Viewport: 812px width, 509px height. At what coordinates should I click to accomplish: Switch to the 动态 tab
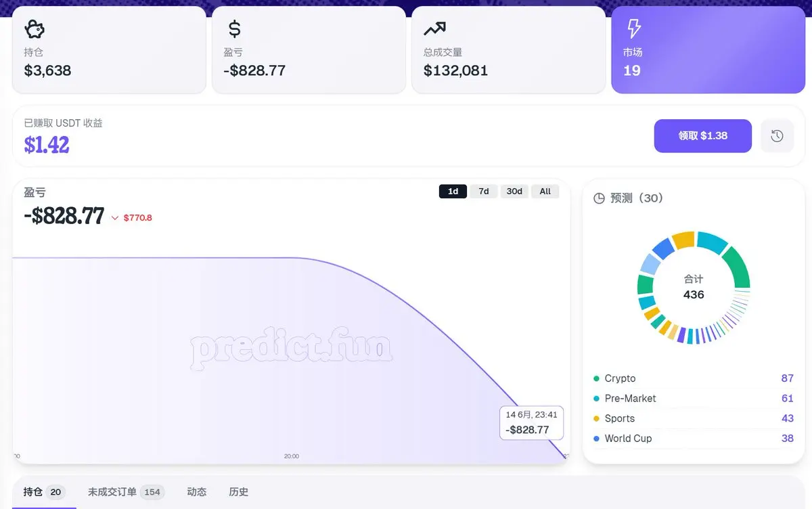click(197, 492)
